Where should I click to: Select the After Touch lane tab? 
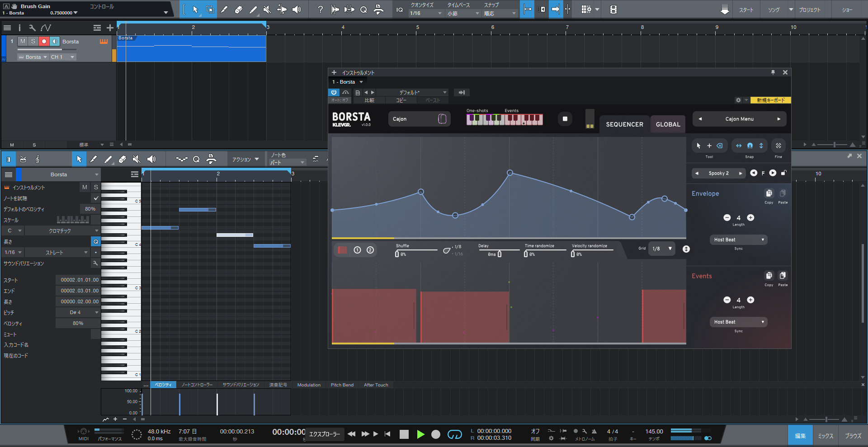pos(376,385)
